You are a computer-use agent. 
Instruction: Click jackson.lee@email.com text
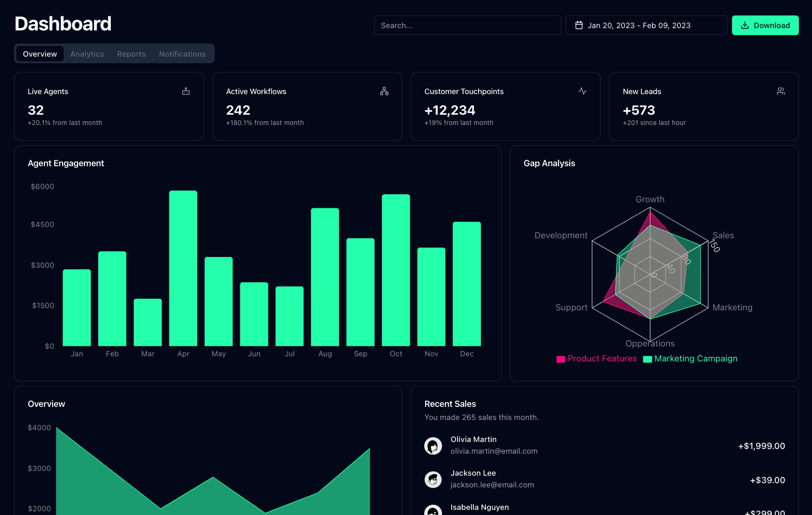pyautogui.click(x=492, y=485)
